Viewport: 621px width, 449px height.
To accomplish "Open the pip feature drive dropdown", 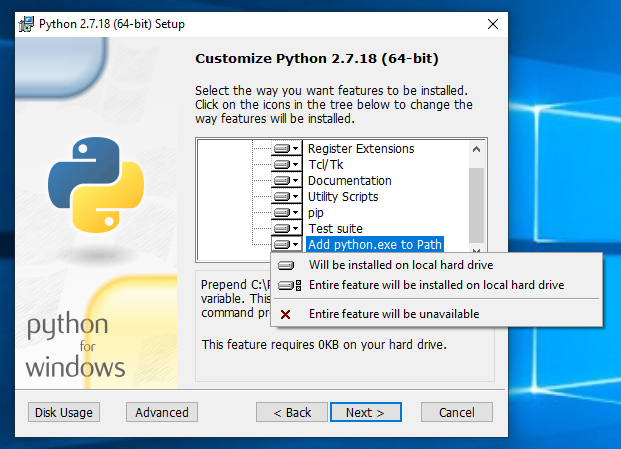I will click(287, 213).
